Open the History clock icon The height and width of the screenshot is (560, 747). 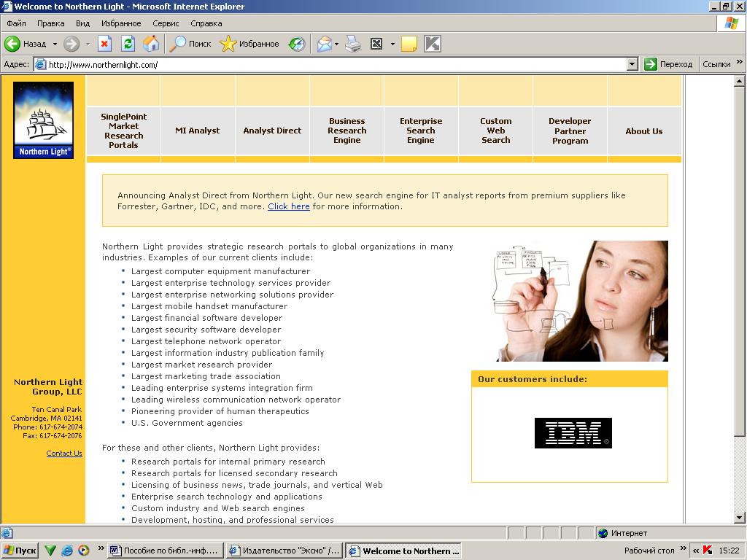pyautogui.click(x=297, y=44)
